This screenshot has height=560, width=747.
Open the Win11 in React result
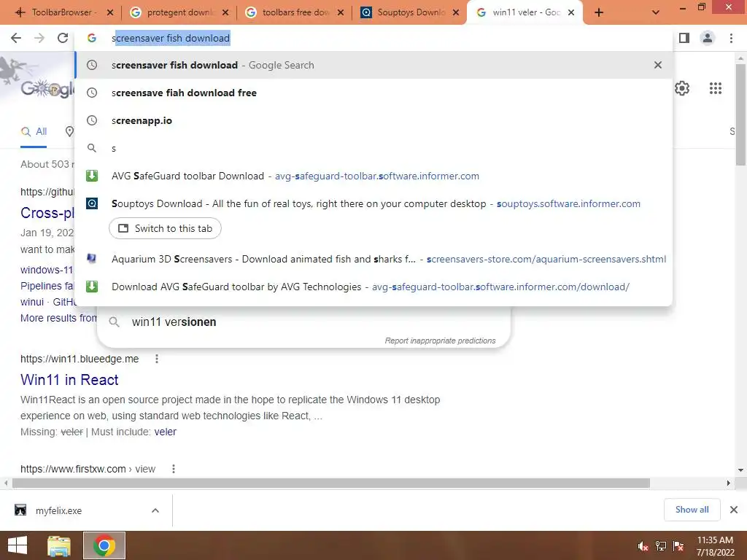(x=69, y=380)
